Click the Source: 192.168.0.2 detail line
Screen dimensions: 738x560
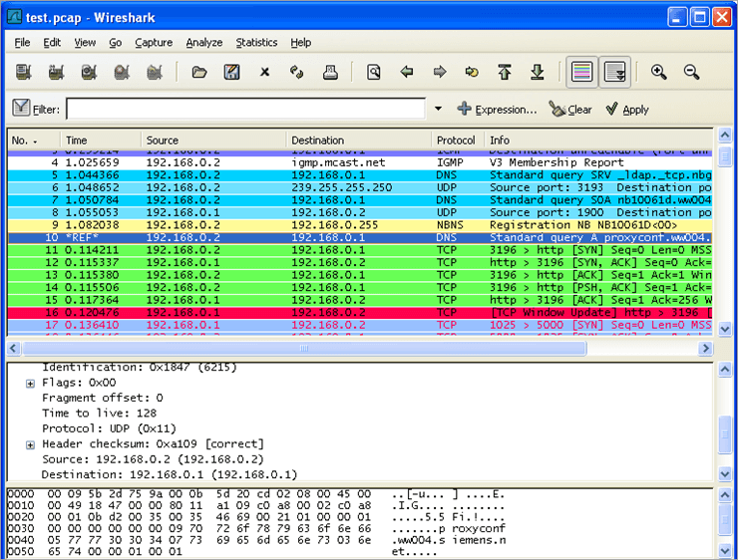[x=153, y=459]
